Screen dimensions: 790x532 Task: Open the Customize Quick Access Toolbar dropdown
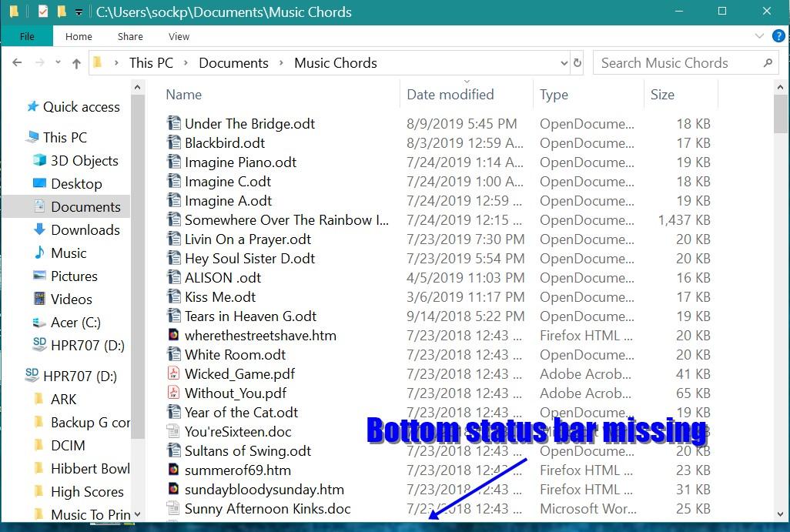(x=78, y=12)
